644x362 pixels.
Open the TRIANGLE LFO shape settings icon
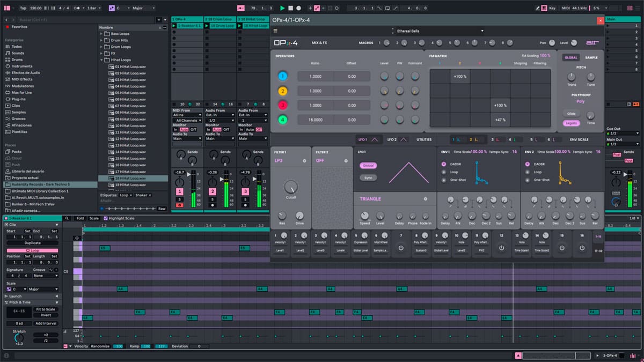[426, 199]
